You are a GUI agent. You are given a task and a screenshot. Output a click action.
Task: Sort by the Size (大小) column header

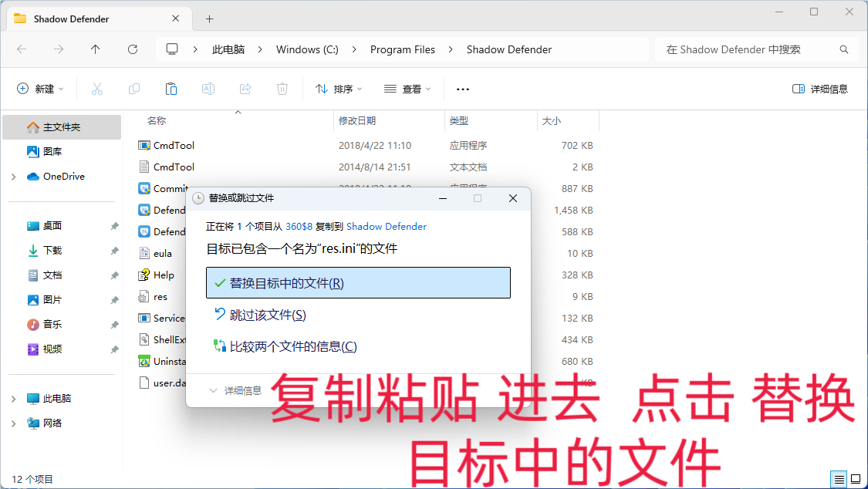click(552, 120)
